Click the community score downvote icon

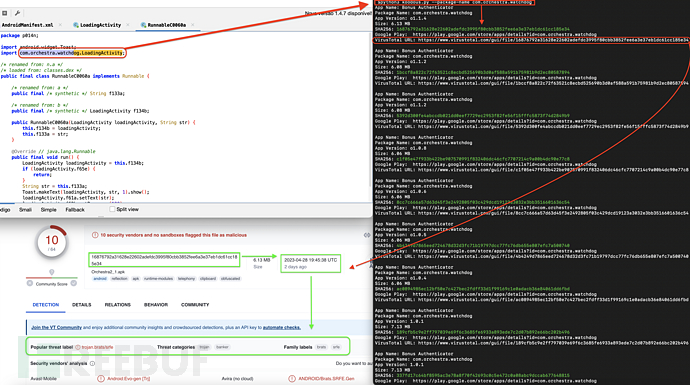29,283
